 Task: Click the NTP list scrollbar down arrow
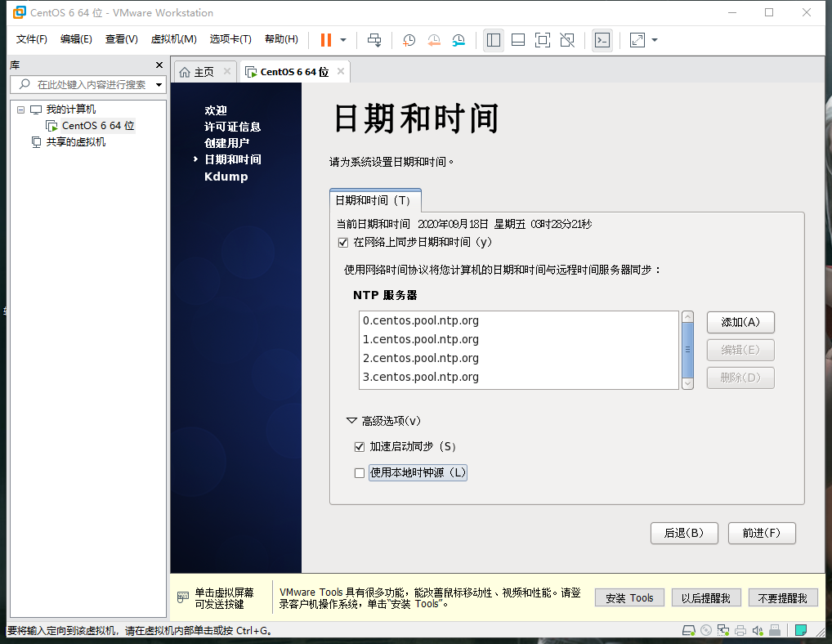[x=687, y=383]
